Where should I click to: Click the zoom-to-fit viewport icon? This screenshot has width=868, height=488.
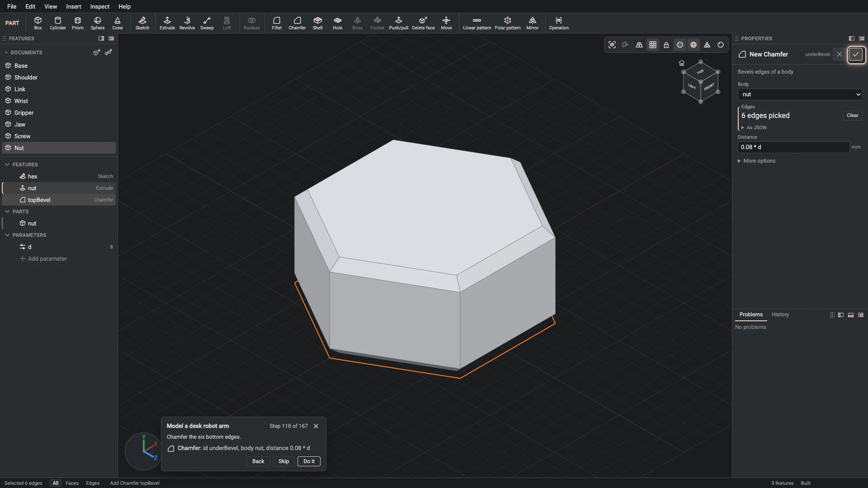tap(612, 45)
